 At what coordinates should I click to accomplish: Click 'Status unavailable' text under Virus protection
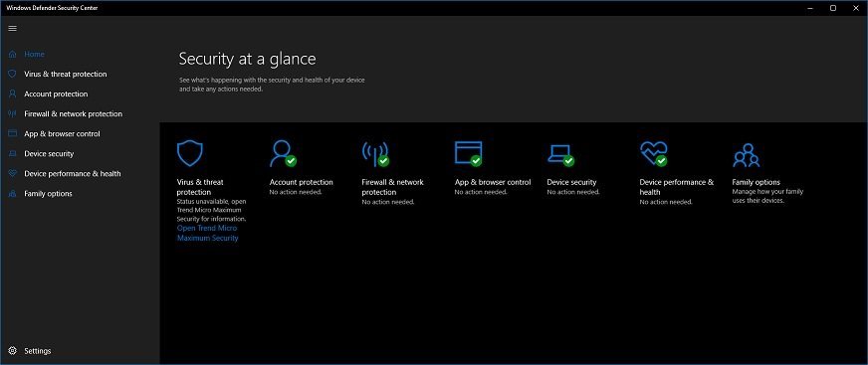tap(211, 210)
